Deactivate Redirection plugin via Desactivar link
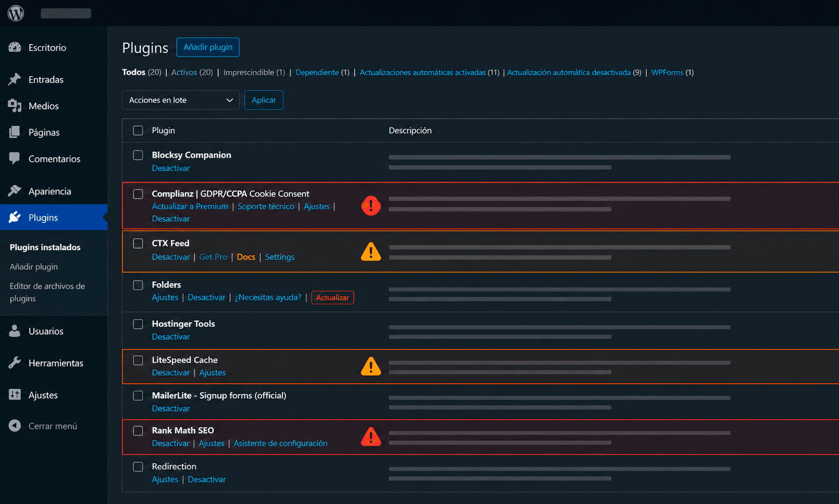Screen dimensions: 839x504 click(x=207, y=480)
